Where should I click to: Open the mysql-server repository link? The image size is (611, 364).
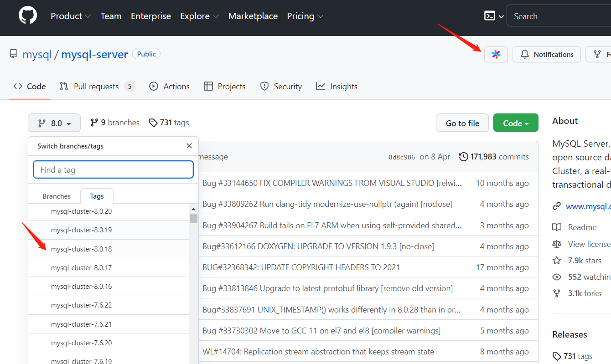click(94, 54)
